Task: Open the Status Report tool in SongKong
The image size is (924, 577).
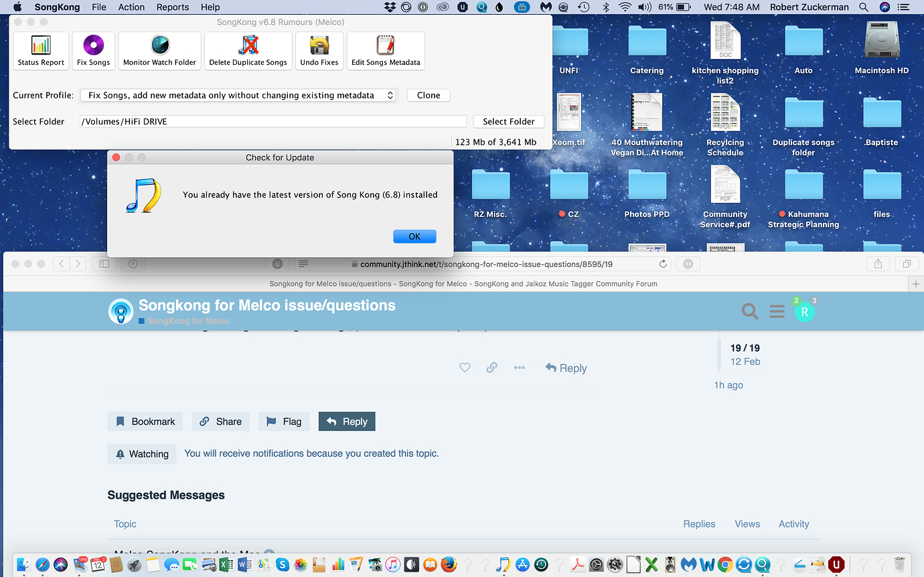Action: [41, 51]
